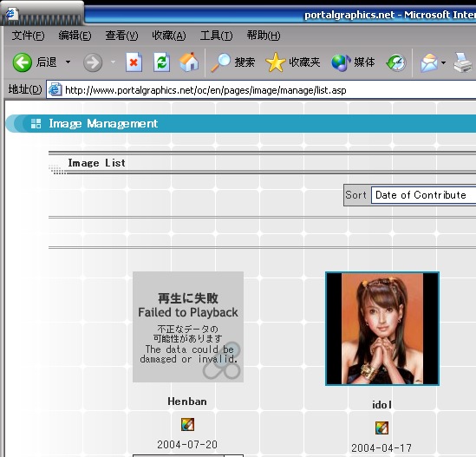
Task: Open the Sort Date of Contribute dropdown
Action: 423,195
